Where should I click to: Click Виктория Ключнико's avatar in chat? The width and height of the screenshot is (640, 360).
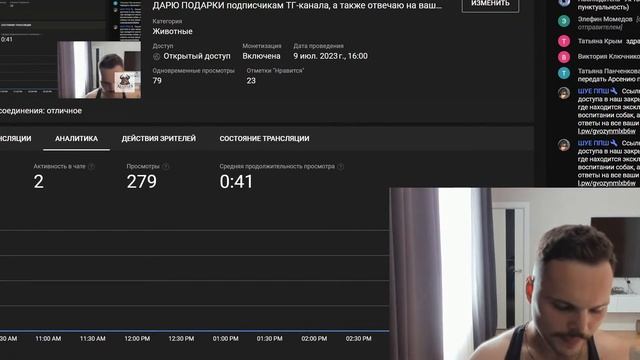(x=564, y=57)
